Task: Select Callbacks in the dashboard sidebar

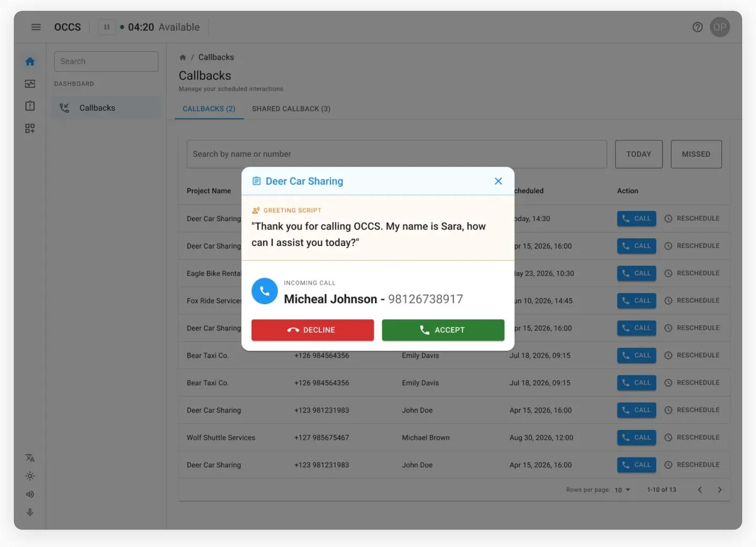Action: (106, 108)
